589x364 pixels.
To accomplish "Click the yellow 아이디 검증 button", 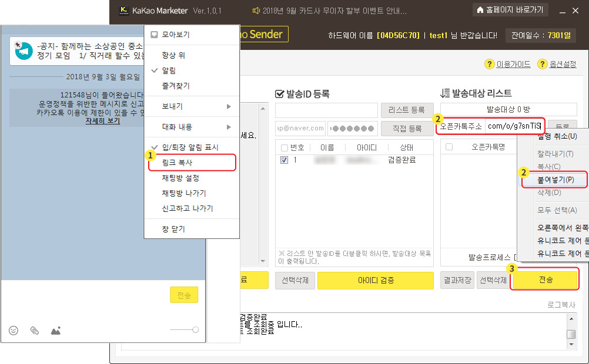I will [376, 280].
